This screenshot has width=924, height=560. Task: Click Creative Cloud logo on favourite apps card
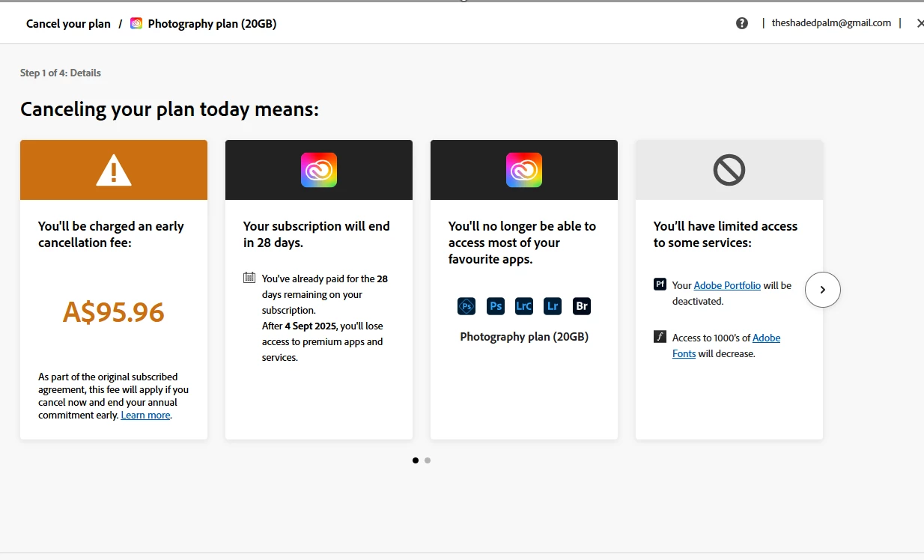tap(524, 170)
